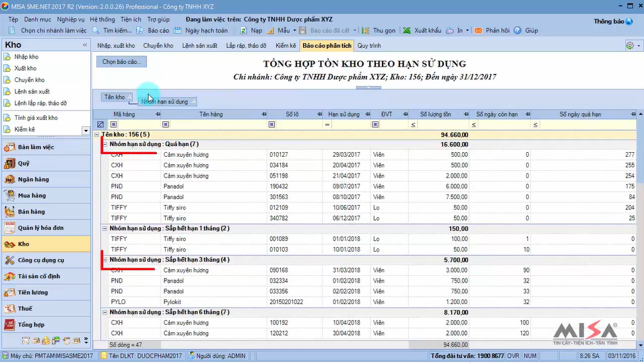Viewport: 644px width, 364px height.
Task: Switch to the Lệnh sản xuất tab
Action: coord(199,46)
